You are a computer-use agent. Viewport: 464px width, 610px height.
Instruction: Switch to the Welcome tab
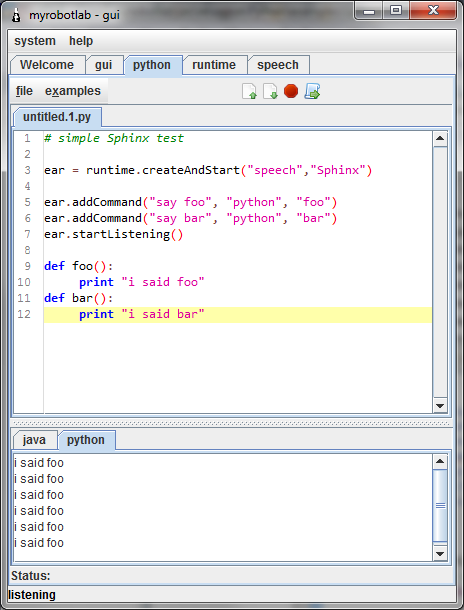[x=47, y=65]
